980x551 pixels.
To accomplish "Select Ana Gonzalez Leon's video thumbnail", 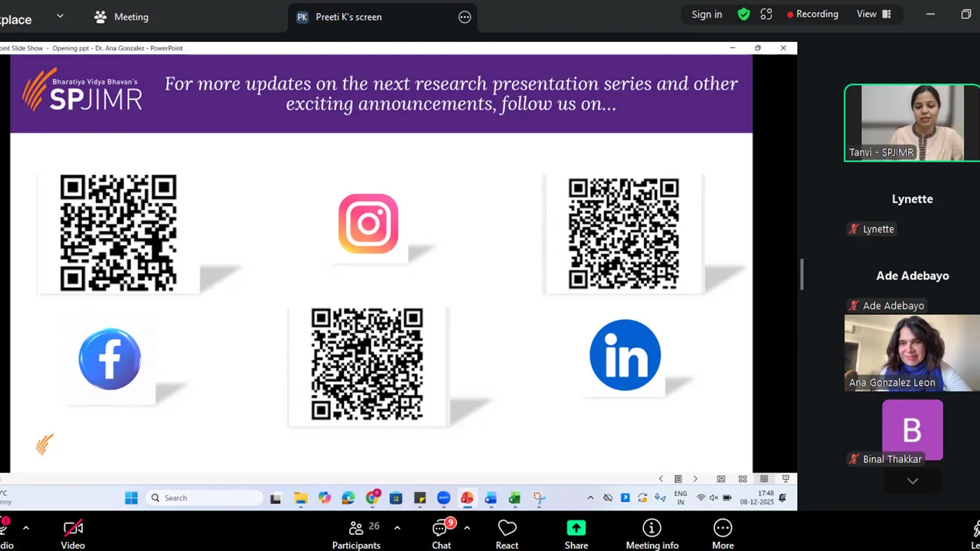I will 911,354.
